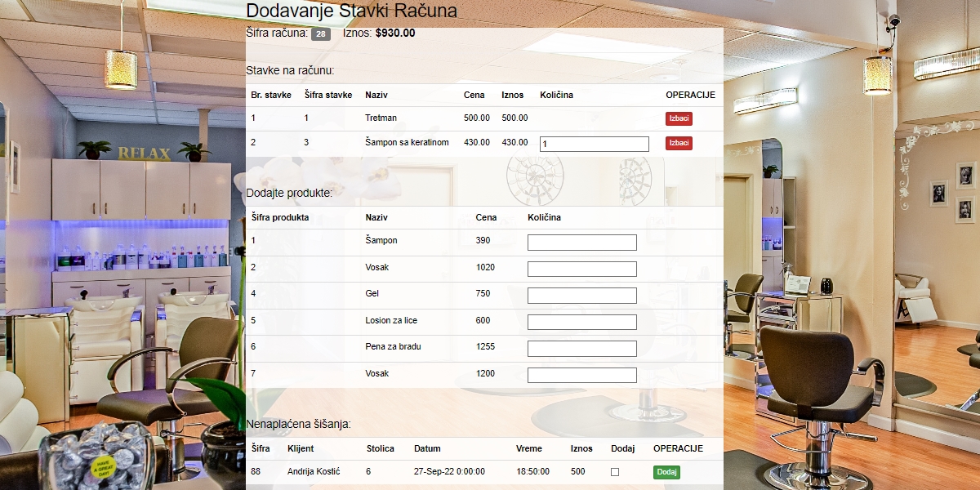Click the Andrija Kostić client name
Image resolution: width=980 pixels, height=490 pixels.
314,471
